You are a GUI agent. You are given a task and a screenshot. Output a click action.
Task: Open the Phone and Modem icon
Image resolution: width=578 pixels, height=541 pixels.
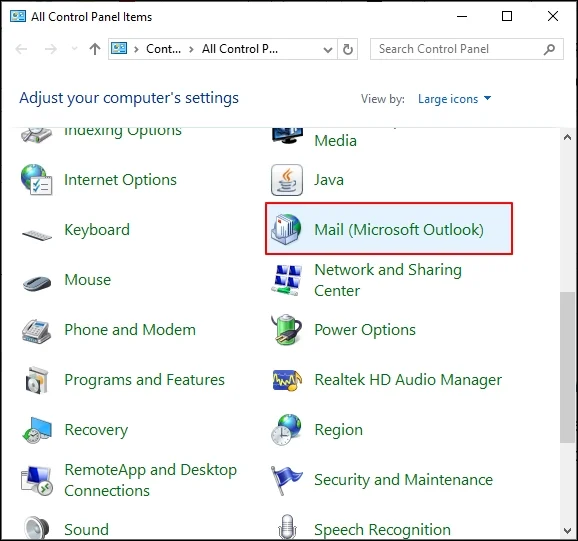36,331
